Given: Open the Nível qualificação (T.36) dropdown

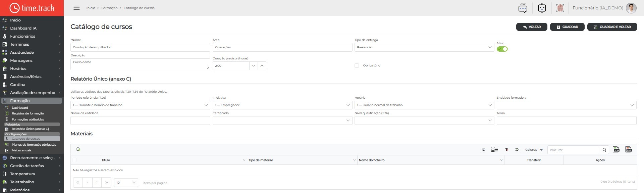Looking at the screenshot, I should coord(424,120).
